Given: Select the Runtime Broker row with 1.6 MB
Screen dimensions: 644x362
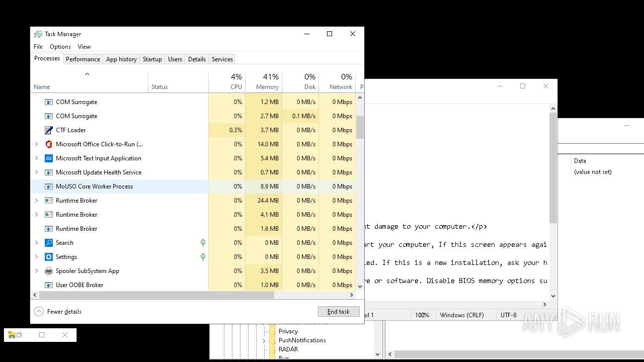Looking at the screenshot, I should [193, 229].
